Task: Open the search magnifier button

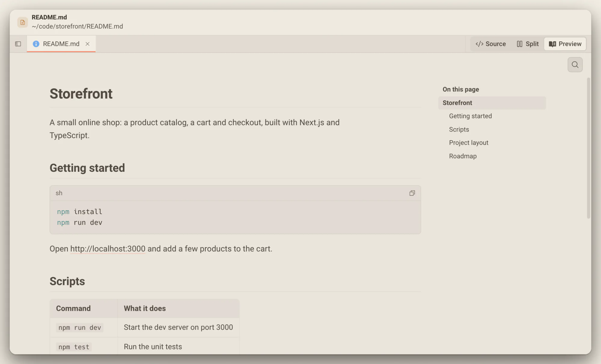Action: click(x=575, y=65)
